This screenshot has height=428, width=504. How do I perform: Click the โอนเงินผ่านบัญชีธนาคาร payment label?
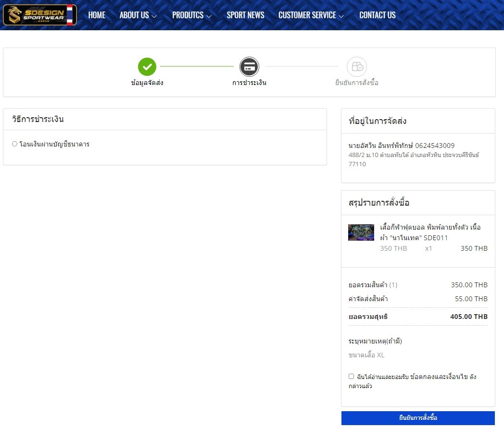54,144
